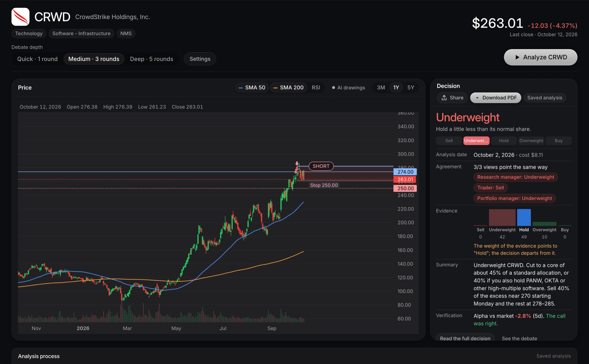Download the decision PDF
This screenshot has height=364, width=589.
pos(496,98)
